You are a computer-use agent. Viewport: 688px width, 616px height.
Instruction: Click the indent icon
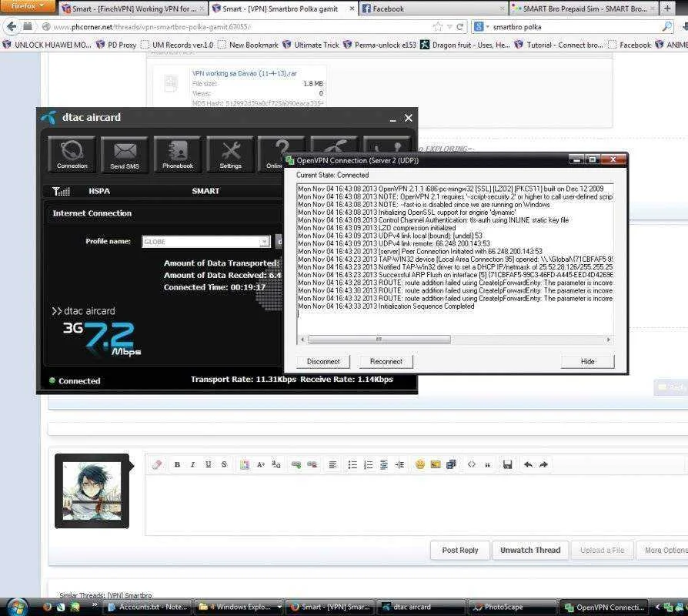click(399, 464)
